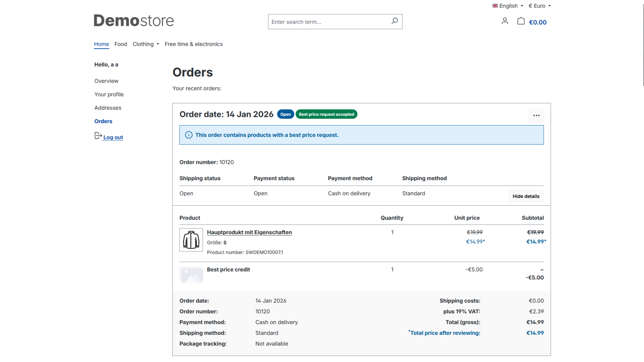This screenshot has width=644, height=362.
Task: Open Addresses in account sidebar
Action: (x=108, y=108)
